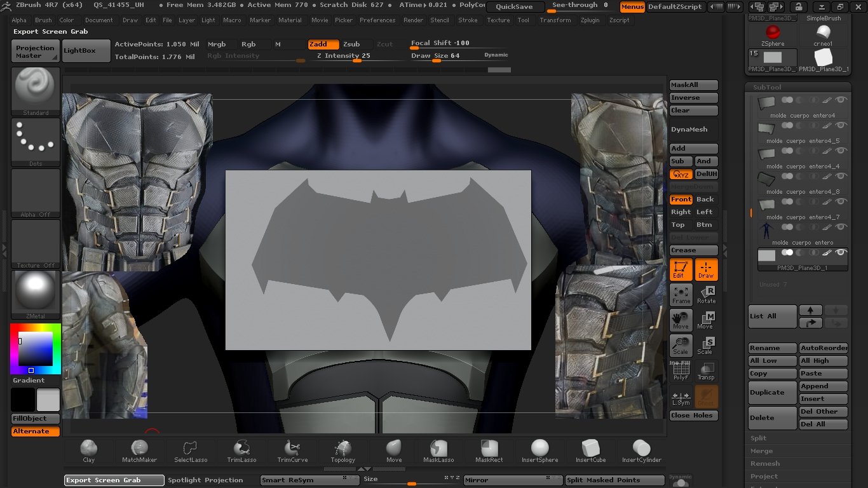868x488 pixels.
Task: Toggle the Alternate button
Action: click(x=36, y=431)
